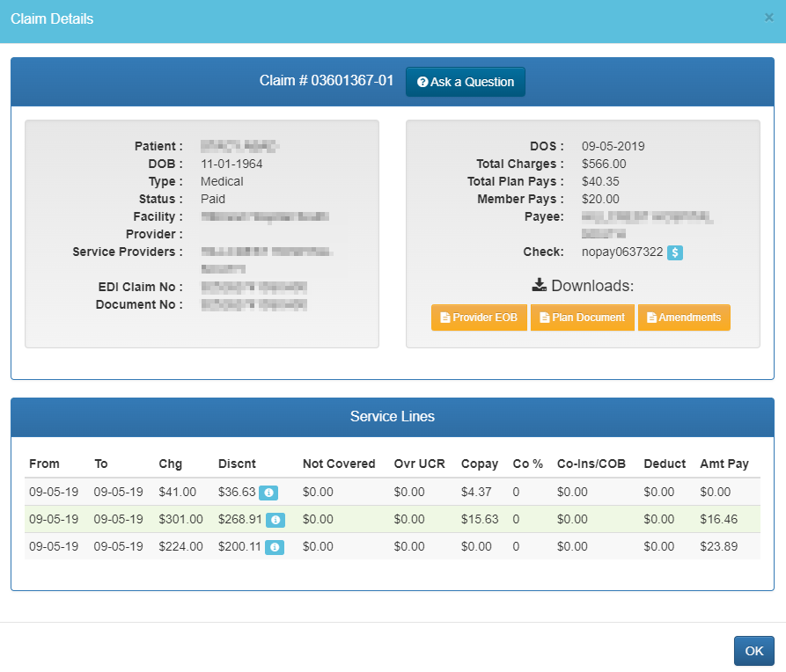This screenshot has width=786, height=672.
Task: Click the $41.00 charge cell
Action: pos(178,492)
